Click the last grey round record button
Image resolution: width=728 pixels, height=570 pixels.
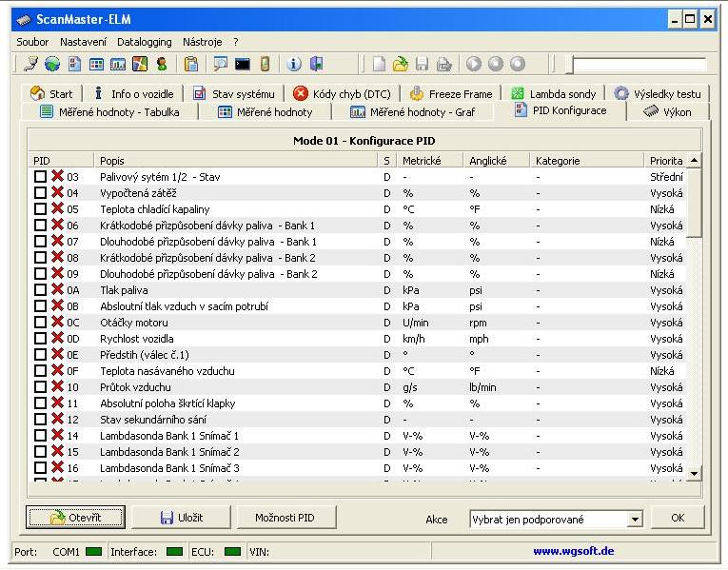click(518, 64)
